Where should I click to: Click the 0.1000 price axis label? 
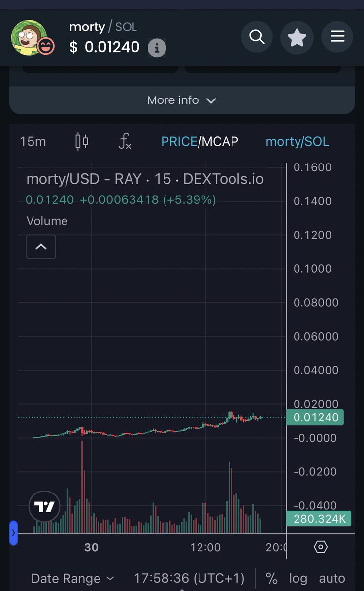tap(312, 269)
